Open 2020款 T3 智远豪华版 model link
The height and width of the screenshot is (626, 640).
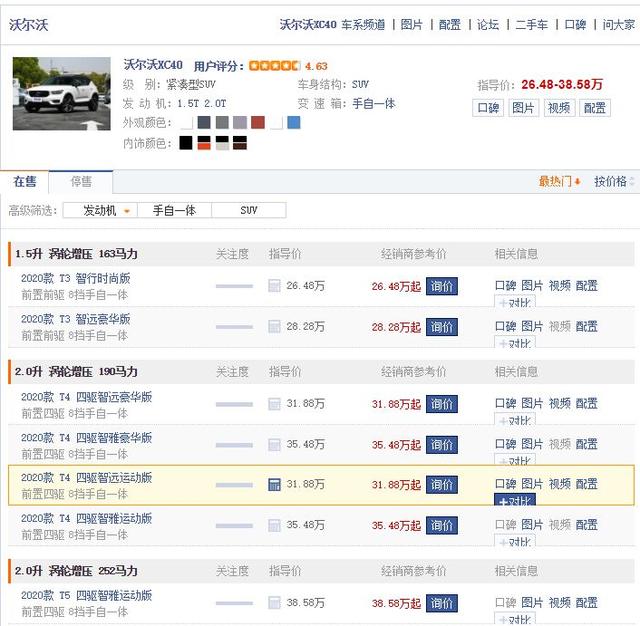pos(76,319)
